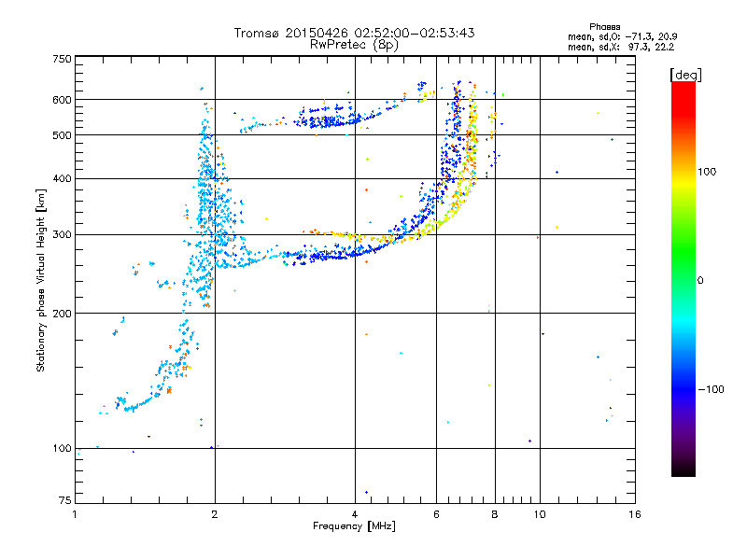Viewport: 747px width, 560px height.
Task: Click the colorbar label '100'
Action: [x=707, y=172]
